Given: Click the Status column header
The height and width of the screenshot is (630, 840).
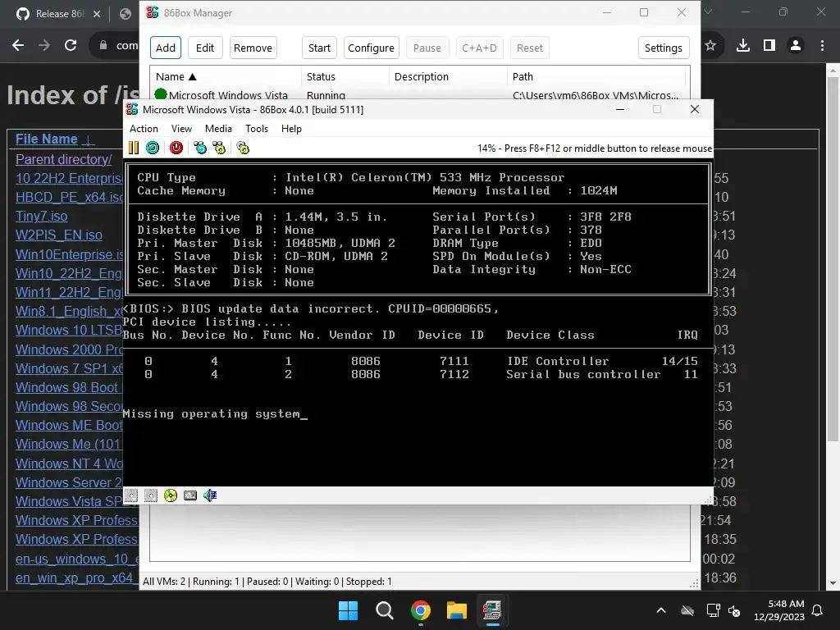Looking at the screenshot, I should pos(345,76).
